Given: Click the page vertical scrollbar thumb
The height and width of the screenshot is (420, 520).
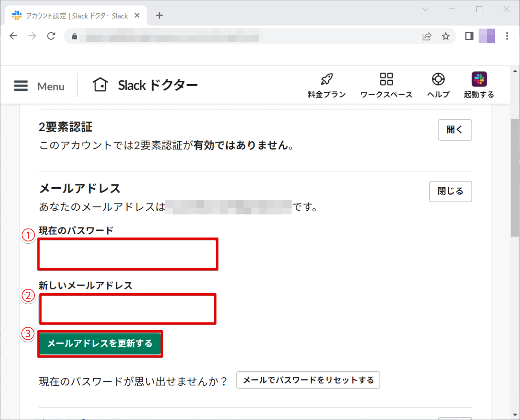Looking at the screenshot, I should [x=515, y=177].
